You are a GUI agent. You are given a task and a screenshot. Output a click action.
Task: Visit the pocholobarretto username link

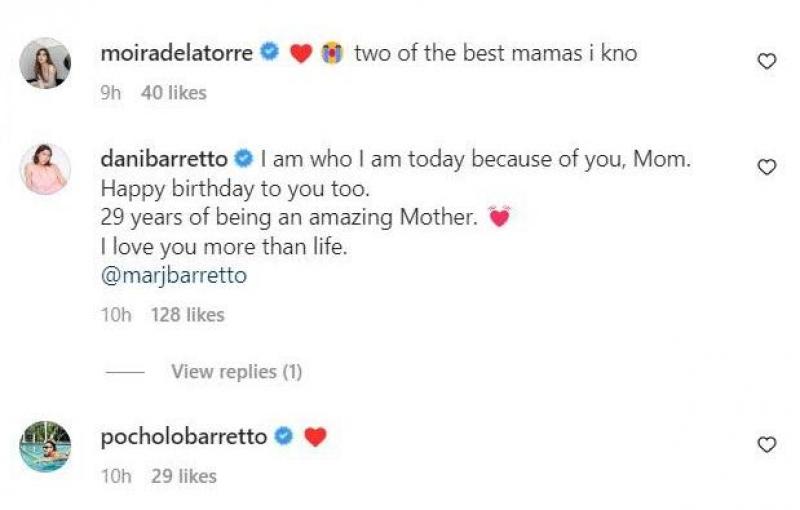pyautogui.click(x=184, y=436)
